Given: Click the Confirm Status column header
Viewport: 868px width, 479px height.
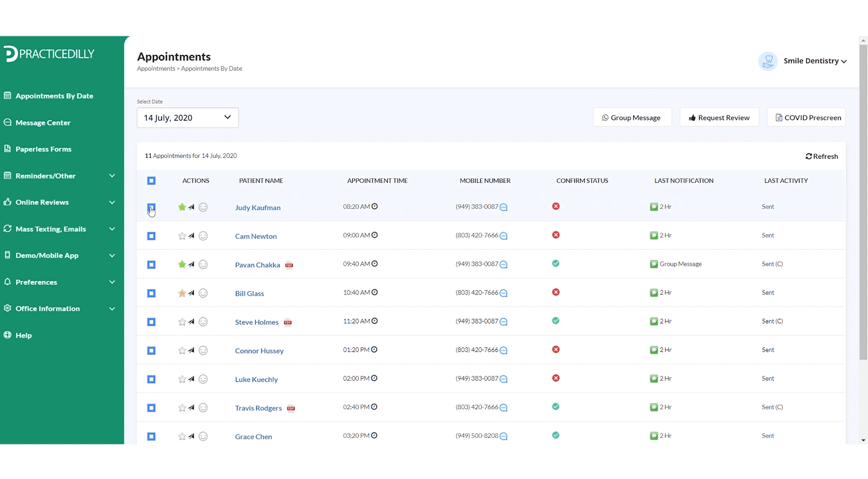Looking at the screenshot, I should (x=582, y=181).
